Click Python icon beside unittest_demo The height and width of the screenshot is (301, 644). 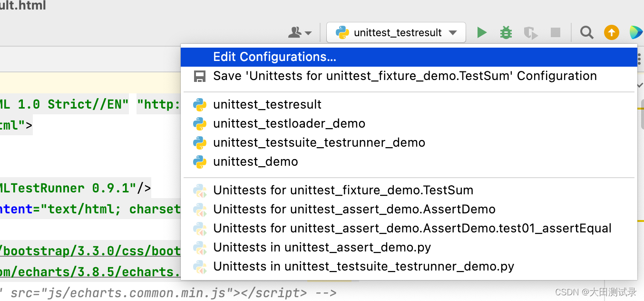point(200,162)
